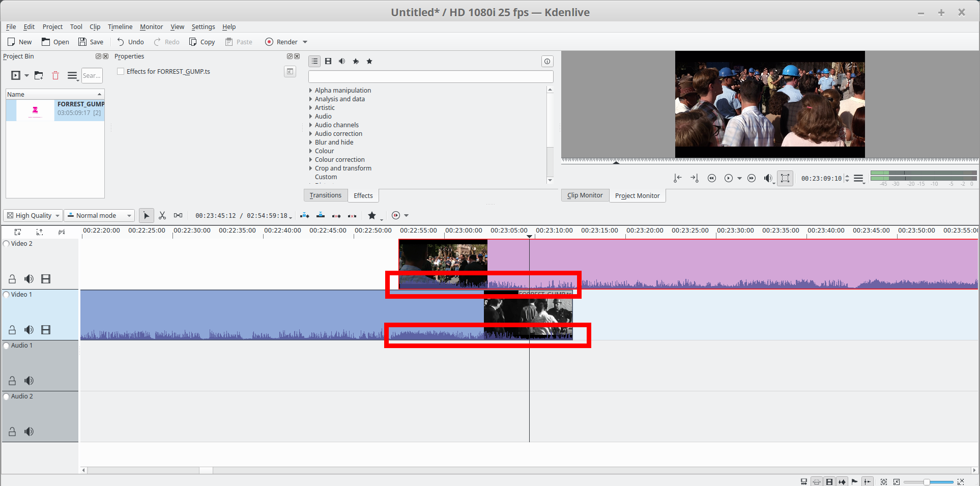Open the Normal mode edit dropdown
The height and width of the screenshot is (486, 980).
[99, 216]
